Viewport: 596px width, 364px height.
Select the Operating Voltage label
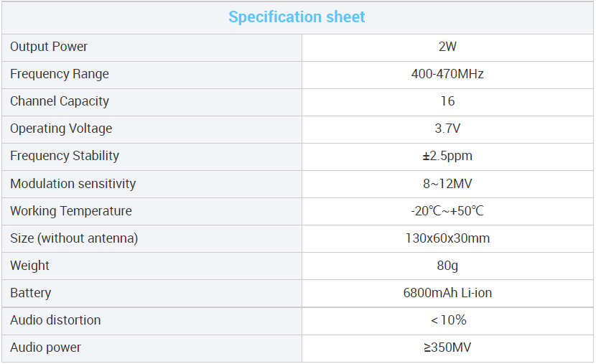click(61, 129)
